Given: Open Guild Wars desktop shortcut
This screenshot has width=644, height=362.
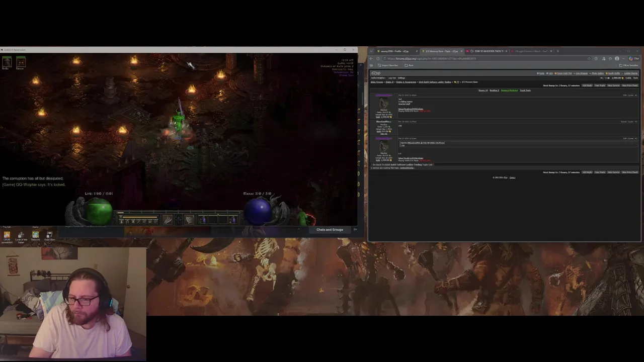Looking at the screenshot, I should click(49, 236).
